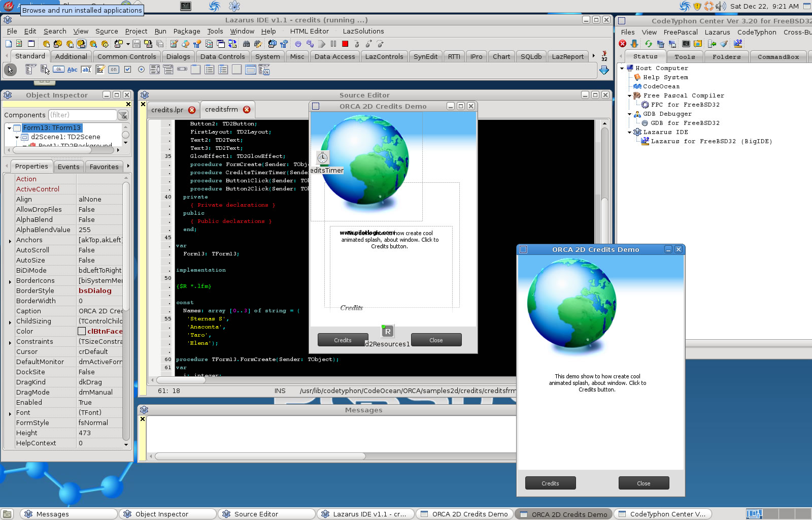Open the CodeTyphon menu in CodeTyphon Center
812x520 pixels.
[757, 32]
